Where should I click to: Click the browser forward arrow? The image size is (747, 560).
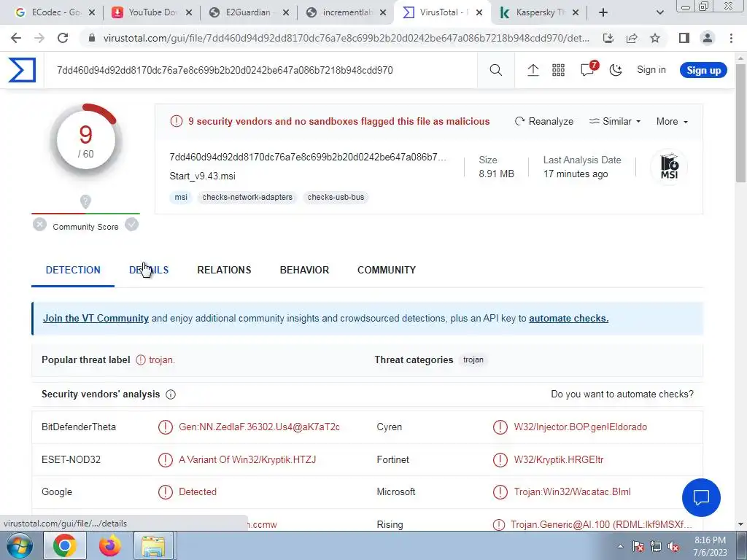tap(39, 38)
